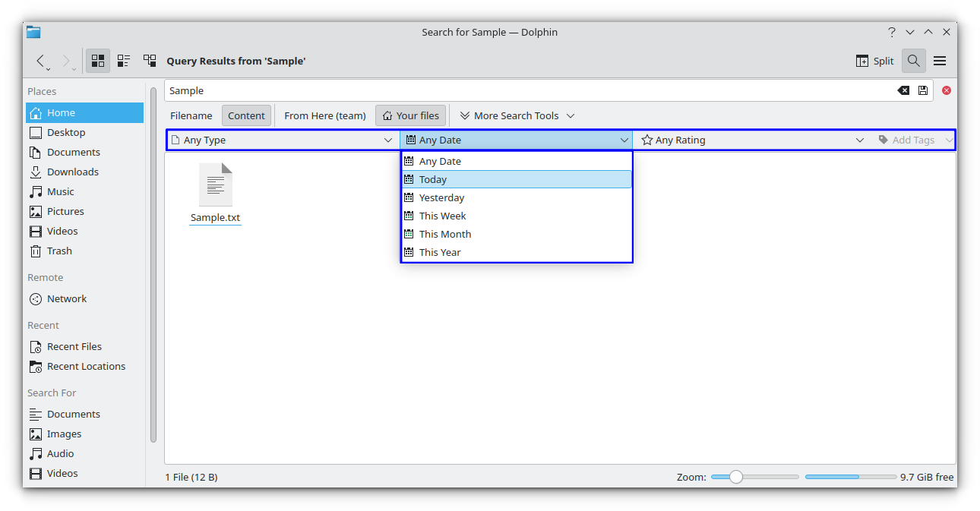Open Recent Files in the sidebar
This screenshot has height=511, width=980.
[x=74, y=346]
